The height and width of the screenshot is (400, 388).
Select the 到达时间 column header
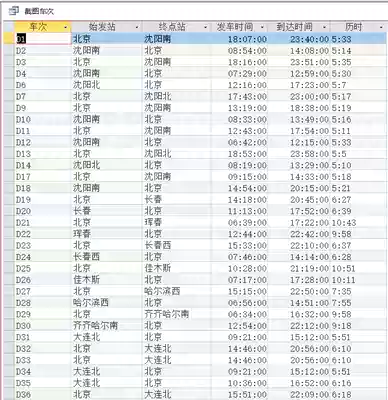coord(299,27)
